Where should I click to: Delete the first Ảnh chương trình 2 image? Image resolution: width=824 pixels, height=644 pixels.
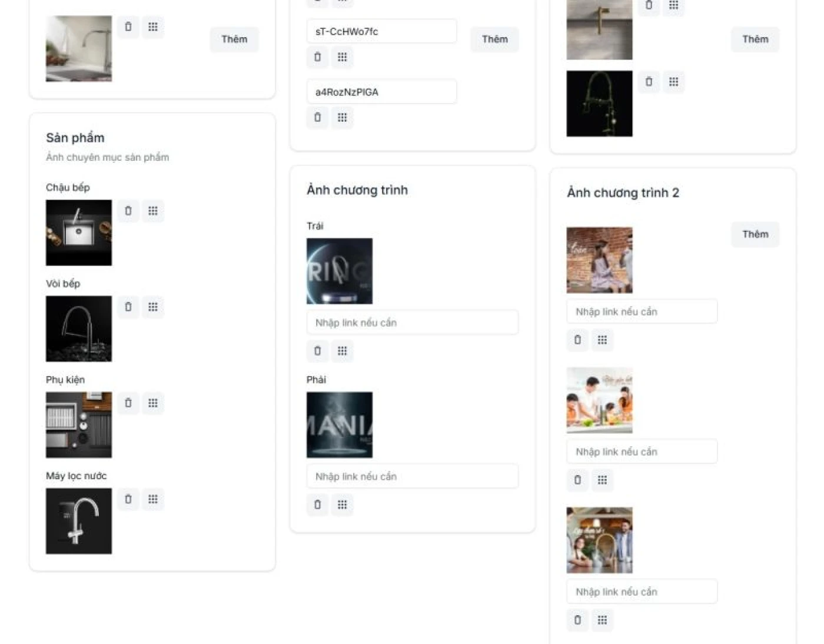(577, 340)
